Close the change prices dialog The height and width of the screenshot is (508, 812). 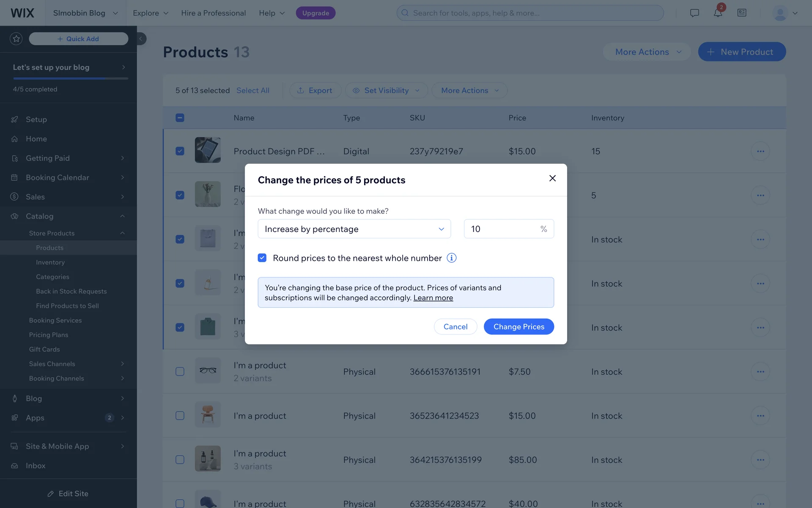552,178
